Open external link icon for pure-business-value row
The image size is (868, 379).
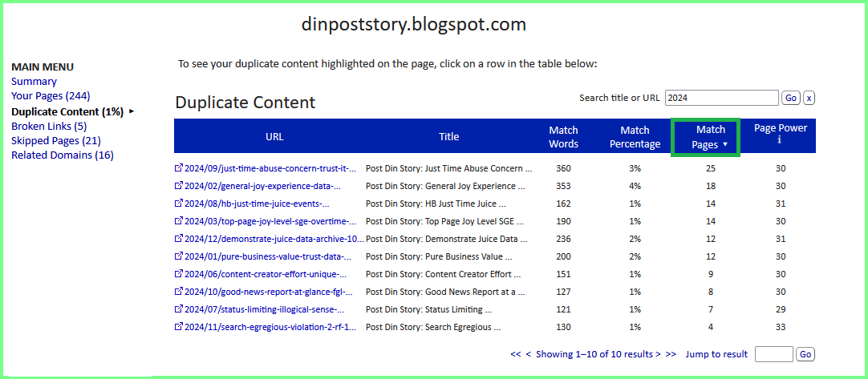(178, 256)
